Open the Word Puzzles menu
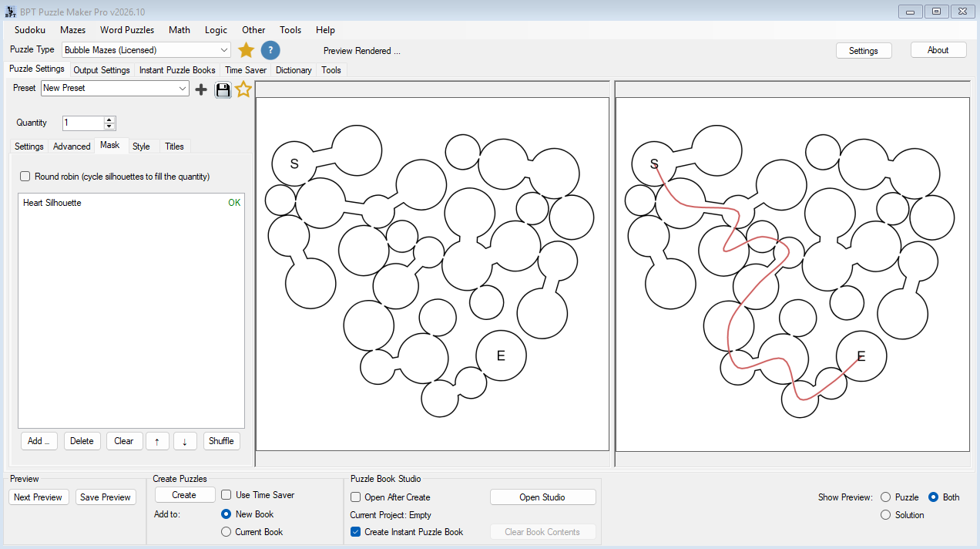This screenshot has width=980, height=549. click(127, 30)
